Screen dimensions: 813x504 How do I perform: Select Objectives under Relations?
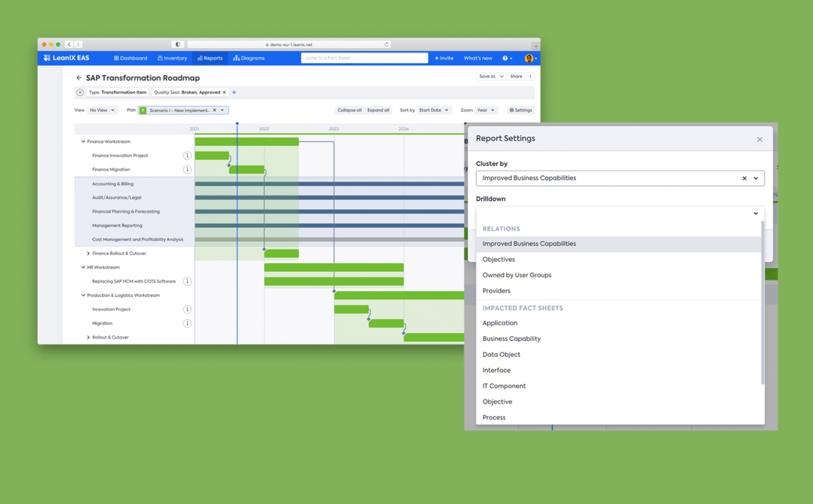point(618,259)
